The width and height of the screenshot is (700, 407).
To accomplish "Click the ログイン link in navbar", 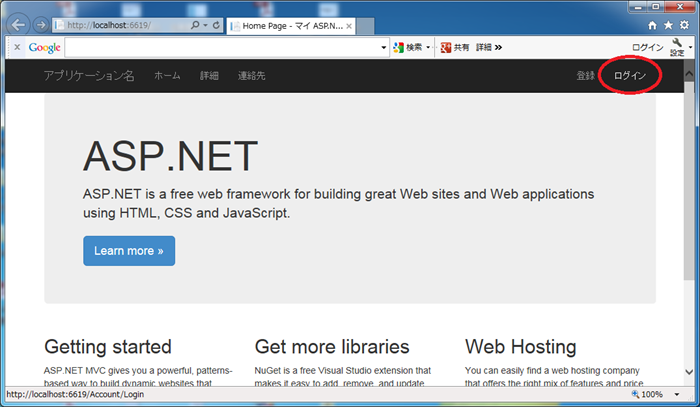I will pos(630,75).
